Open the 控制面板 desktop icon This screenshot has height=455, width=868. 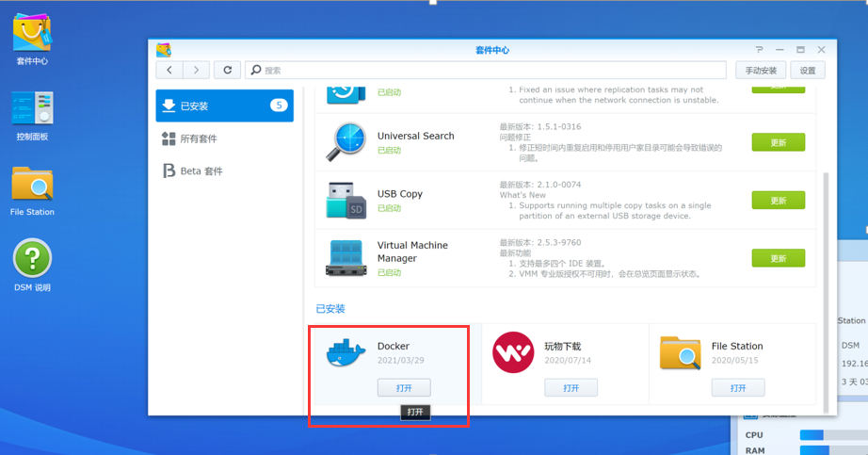pyautogui.click(x=32, y=109)
